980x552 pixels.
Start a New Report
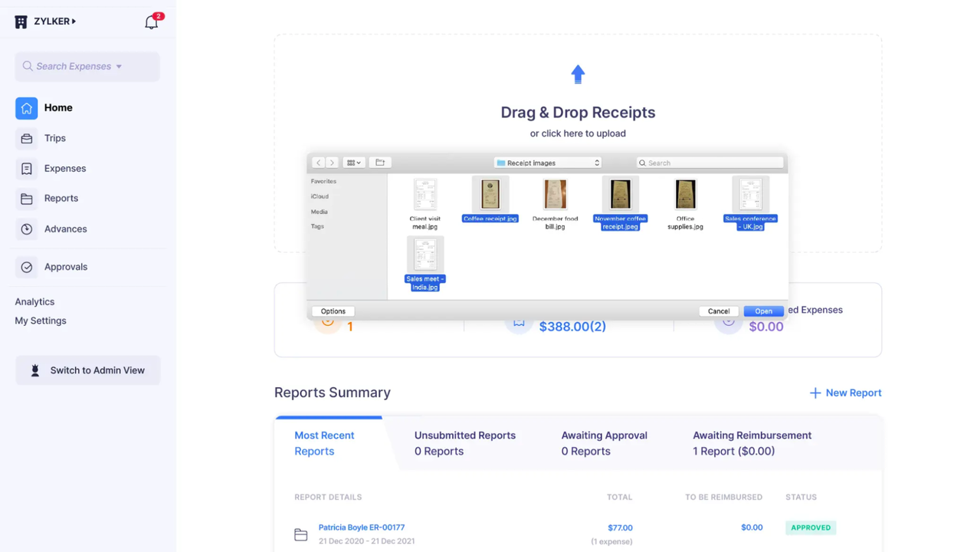click(845, 393)
